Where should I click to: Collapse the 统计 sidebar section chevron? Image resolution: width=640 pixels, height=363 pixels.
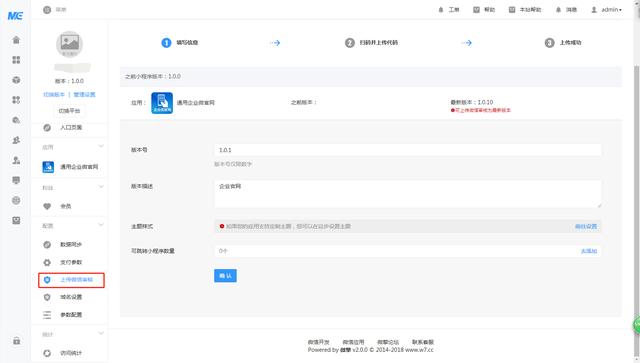point(100,334)
